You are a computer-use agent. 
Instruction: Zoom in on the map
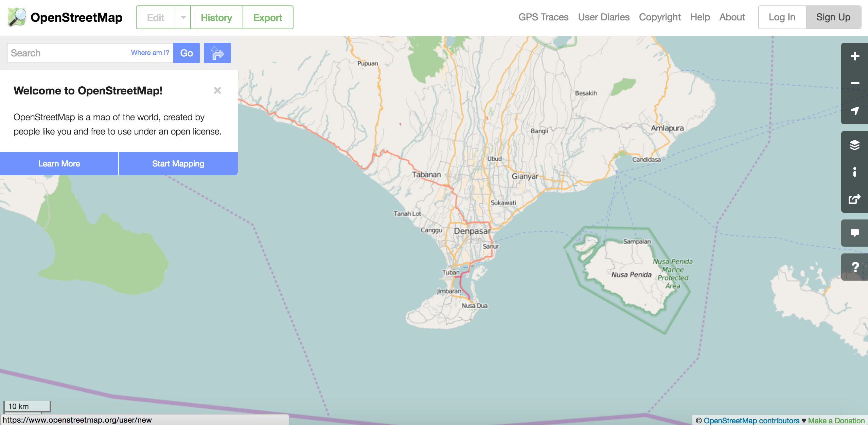(x=855, y=56)
